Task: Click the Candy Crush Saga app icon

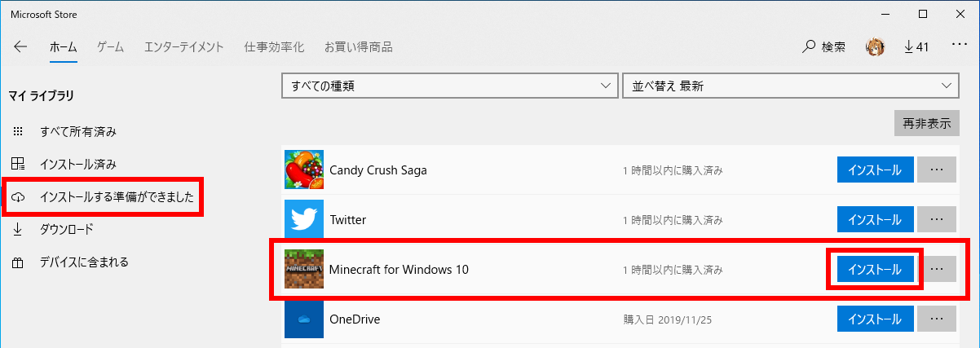Action: [x=304, y=170]
